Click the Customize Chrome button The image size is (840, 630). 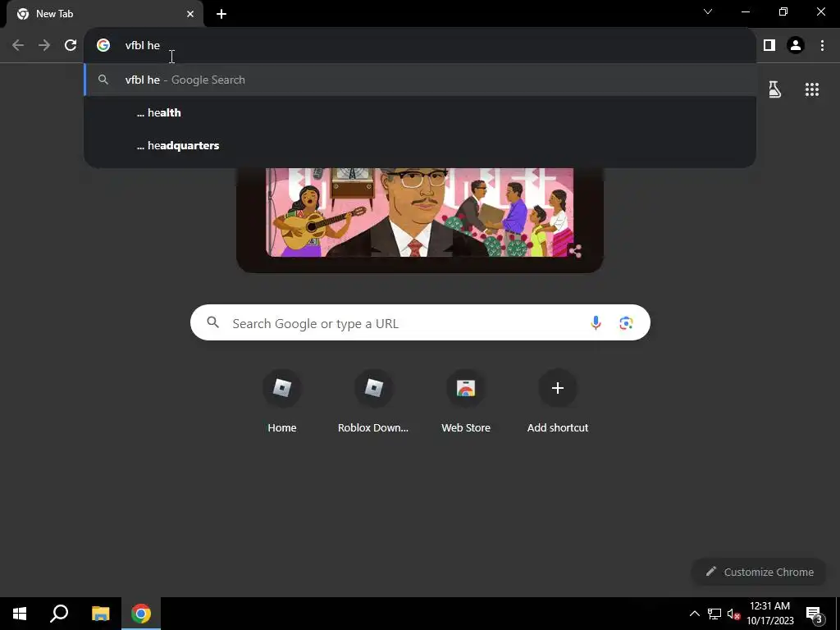click(759, 572)
